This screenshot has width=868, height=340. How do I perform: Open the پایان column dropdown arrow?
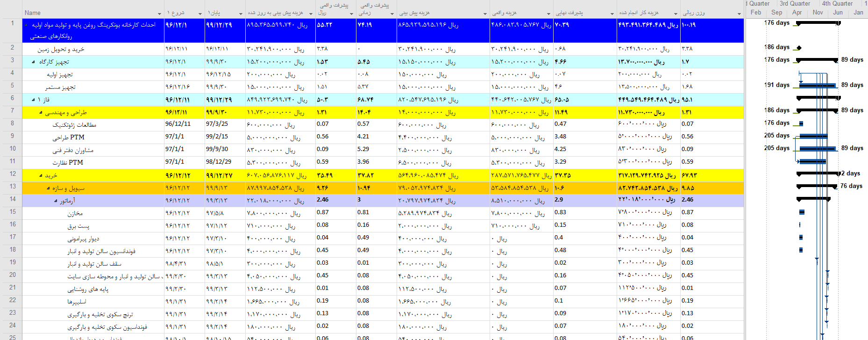241,14
